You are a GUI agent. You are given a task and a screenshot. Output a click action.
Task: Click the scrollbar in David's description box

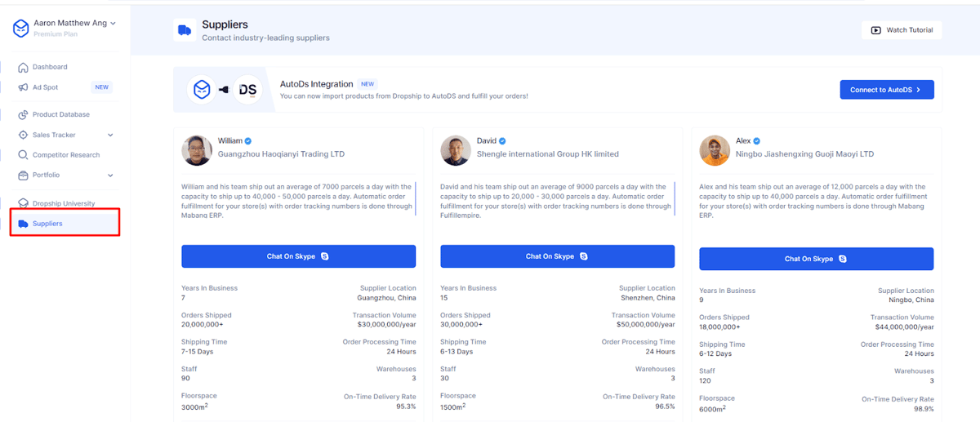pos(675,198)
